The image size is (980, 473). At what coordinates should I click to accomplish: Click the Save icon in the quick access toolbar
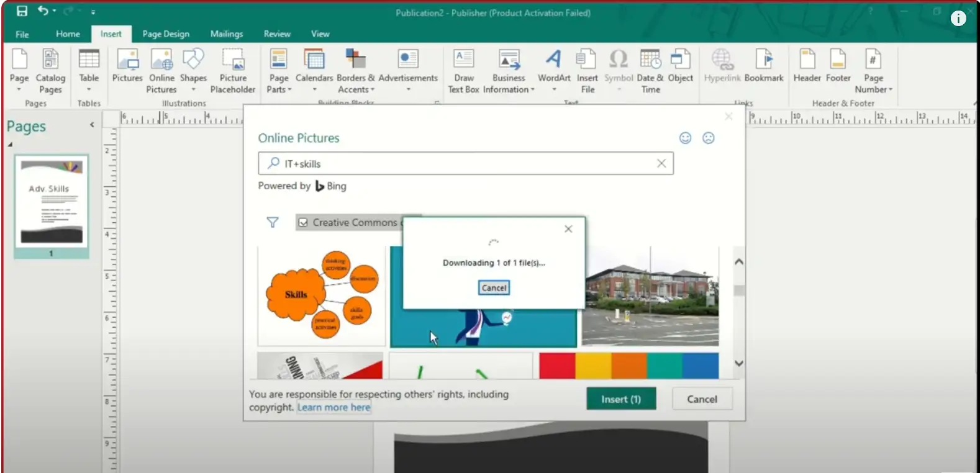(x=22, y=11)
